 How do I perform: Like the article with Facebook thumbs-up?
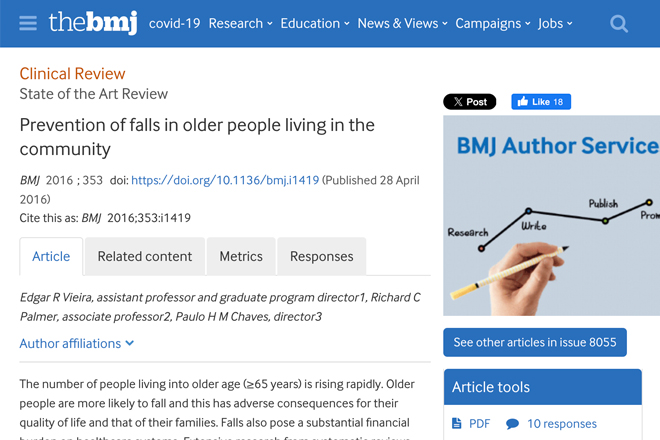541,102
